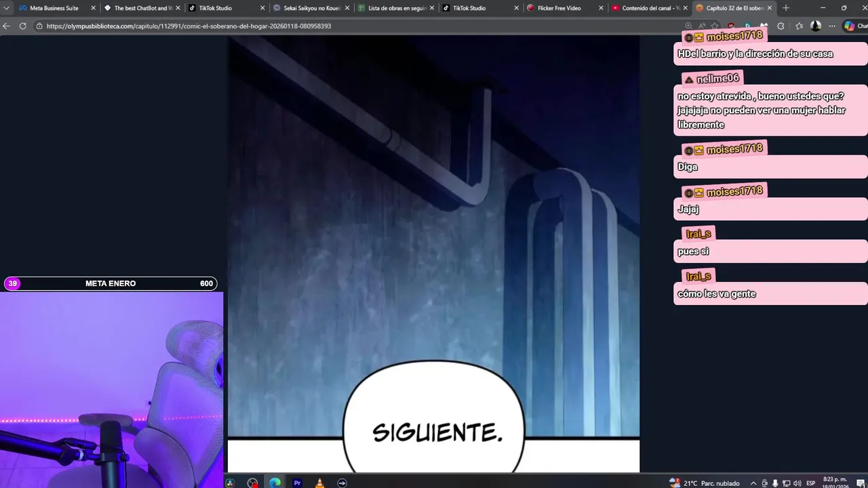Screen dimensions: 868x488
Task: Activate Read aloud icon
Action: 701,26
